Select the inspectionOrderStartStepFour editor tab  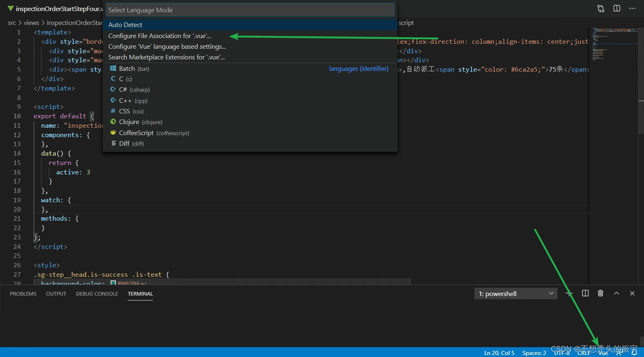click(55, 9)
